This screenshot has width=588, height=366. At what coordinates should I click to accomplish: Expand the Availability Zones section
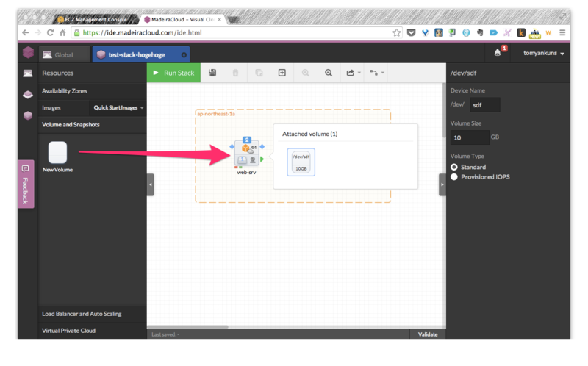pyautogui.click(x=93, y=90)
